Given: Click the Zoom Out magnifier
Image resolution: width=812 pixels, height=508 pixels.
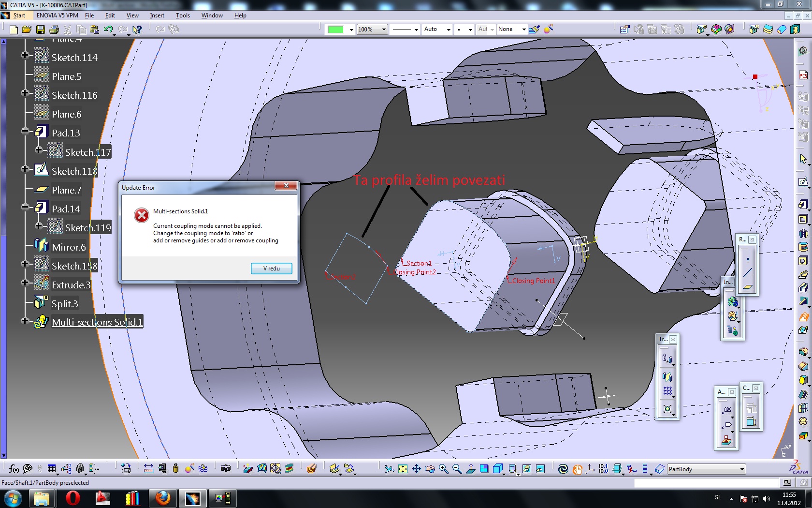Looking at the screenshot, I should [457, 468].
